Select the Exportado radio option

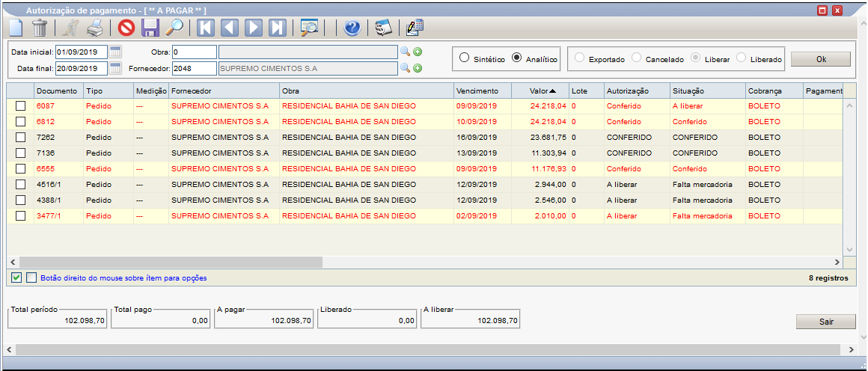[580, 58]
